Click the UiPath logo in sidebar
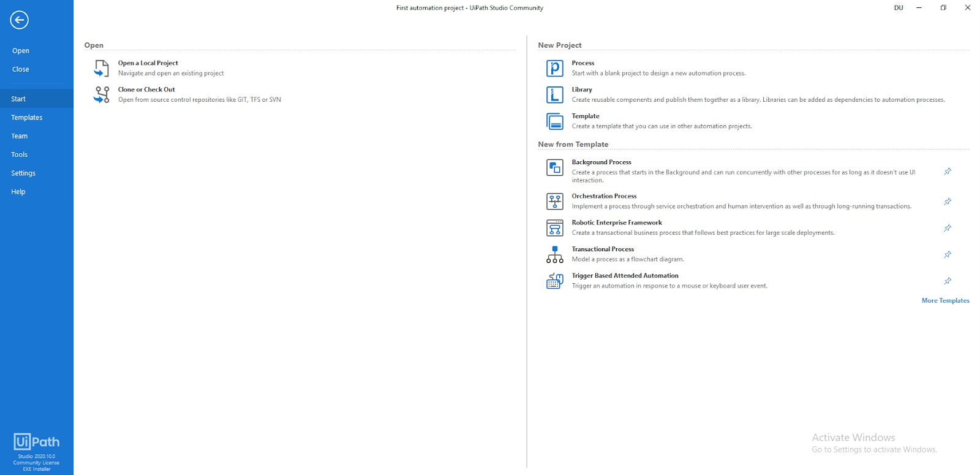 (x=37, y=442)
